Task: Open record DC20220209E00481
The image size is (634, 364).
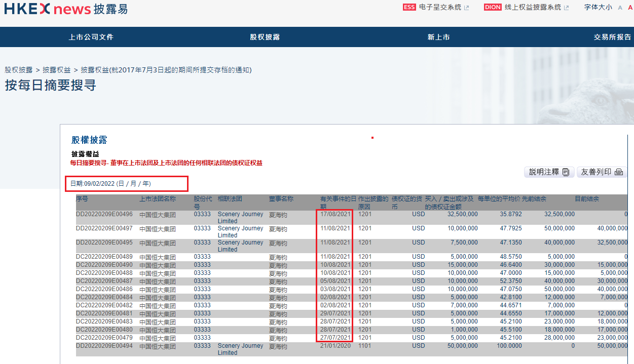Action: coord(104,313)
